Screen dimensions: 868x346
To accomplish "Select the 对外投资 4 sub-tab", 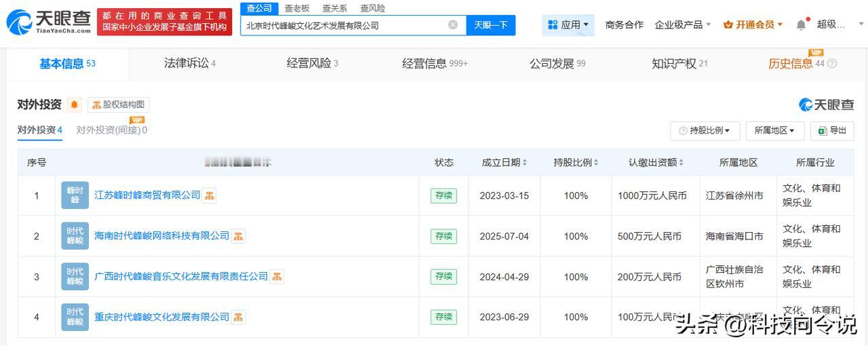I will 39,130.
